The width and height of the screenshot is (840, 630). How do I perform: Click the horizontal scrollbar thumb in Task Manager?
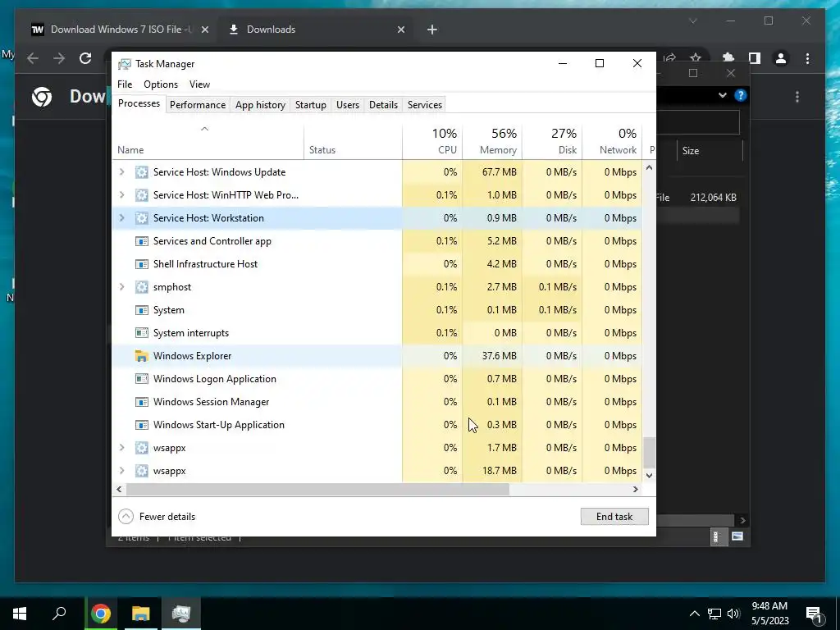[317, 489]
